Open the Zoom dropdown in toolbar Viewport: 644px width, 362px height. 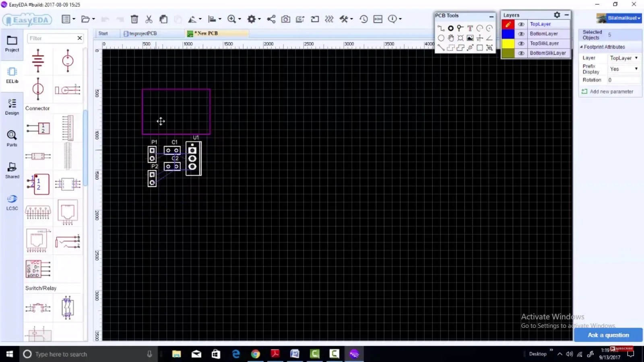coord(234,19)
